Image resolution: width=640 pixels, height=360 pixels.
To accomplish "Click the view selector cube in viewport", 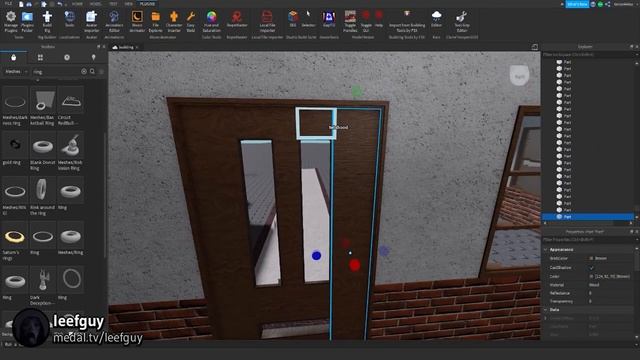I will pyautogui.click(x=520, y=76).
